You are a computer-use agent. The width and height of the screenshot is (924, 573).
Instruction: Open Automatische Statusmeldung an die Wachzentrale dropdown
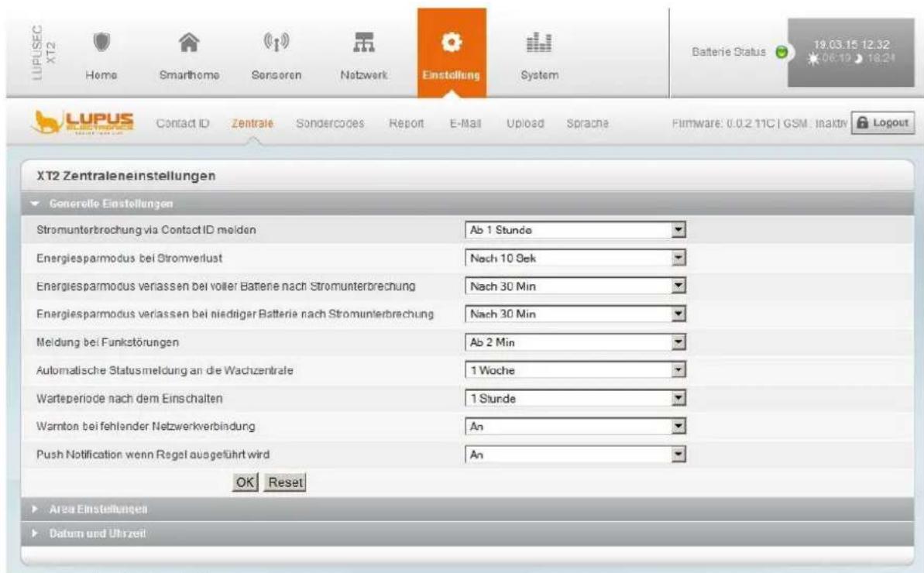(575, 370)
